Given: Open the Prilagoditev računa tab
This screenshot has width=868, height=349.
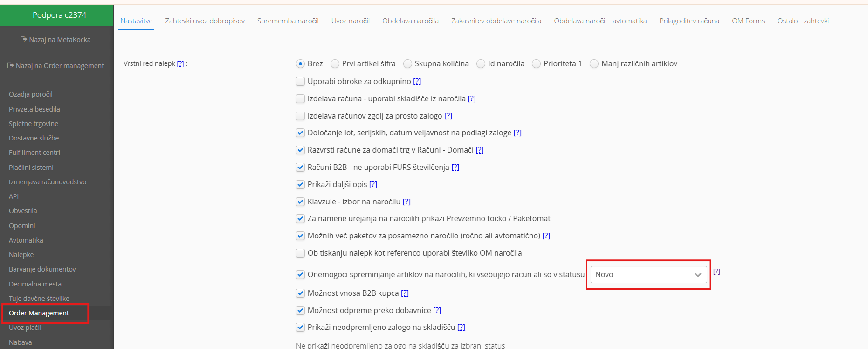Looking at the screenshot, I should tap(689, 21).
